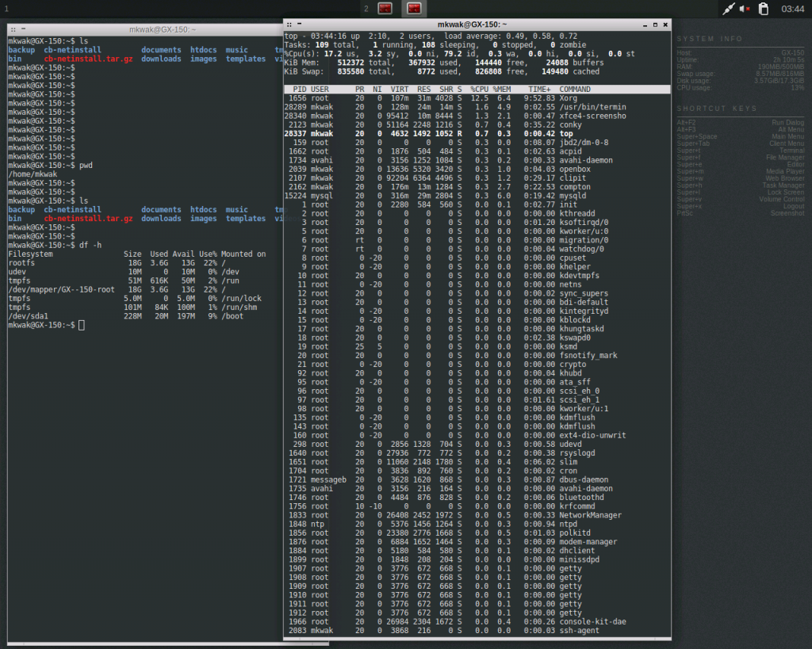Select the "bluetoothd" process row

coord(477,498)
